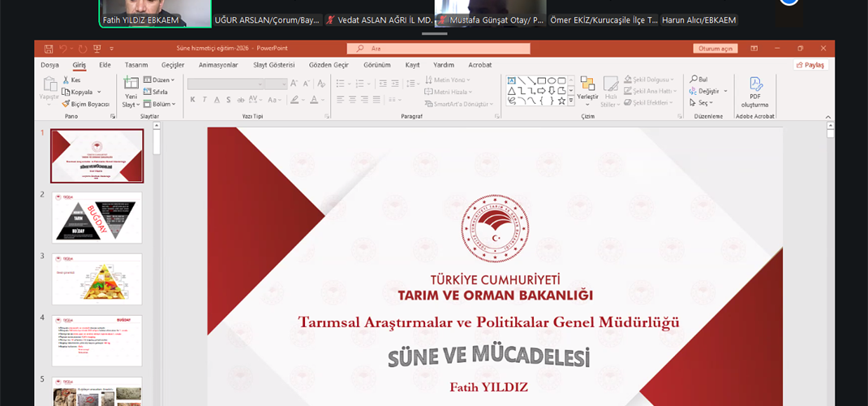Click the SÜNE VE MÜCADELESİ slide title
Image resolution: width=868 pixels, height=406 pixels.
pyautogui.click(x=488, y=358)
